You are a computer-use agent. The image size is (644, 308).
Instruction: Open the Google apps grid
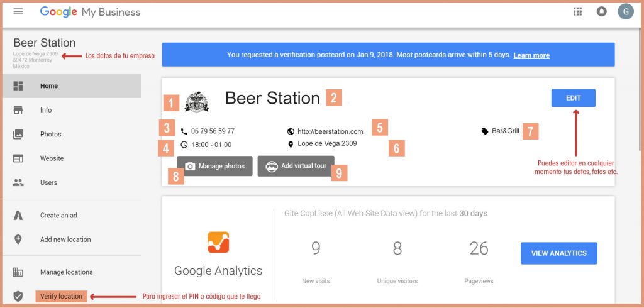(577, 11)
